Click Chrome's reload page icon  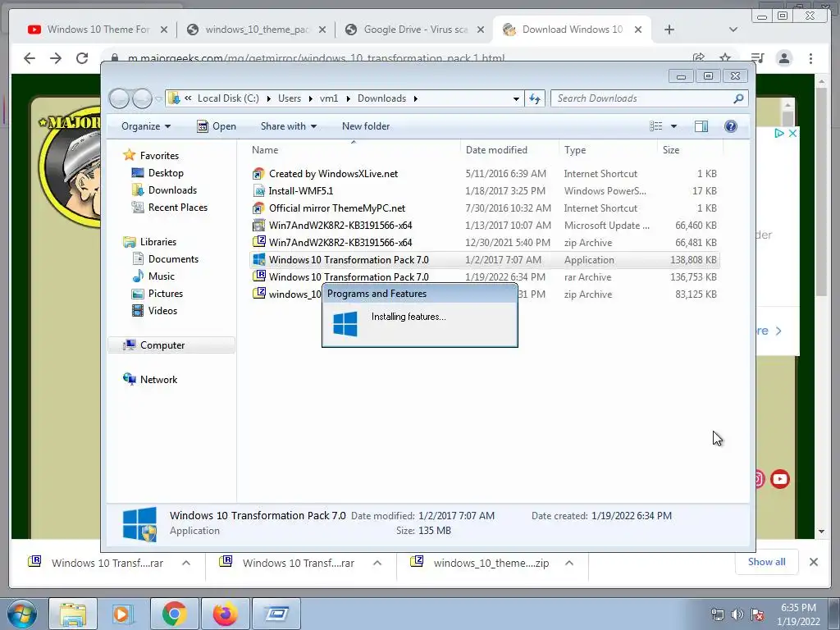click(81, 58)
